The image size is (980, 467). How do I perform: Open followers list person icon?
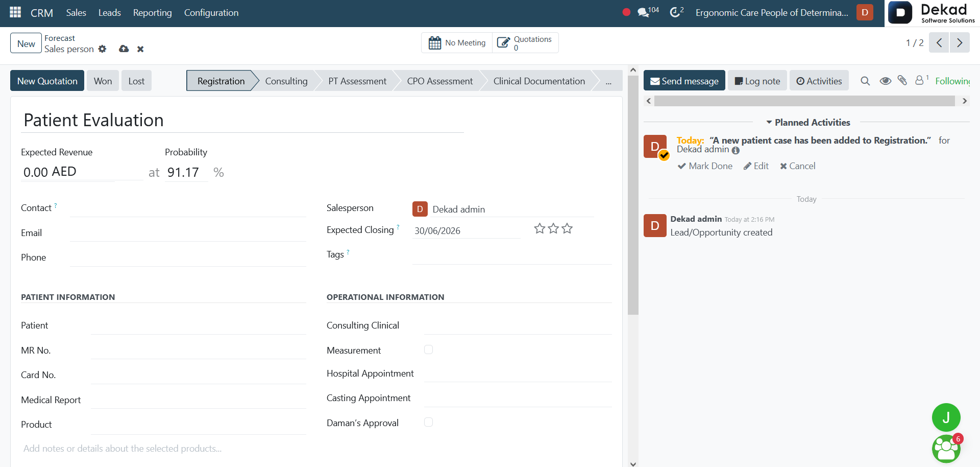pyautogui.click(x=921, y=80)
